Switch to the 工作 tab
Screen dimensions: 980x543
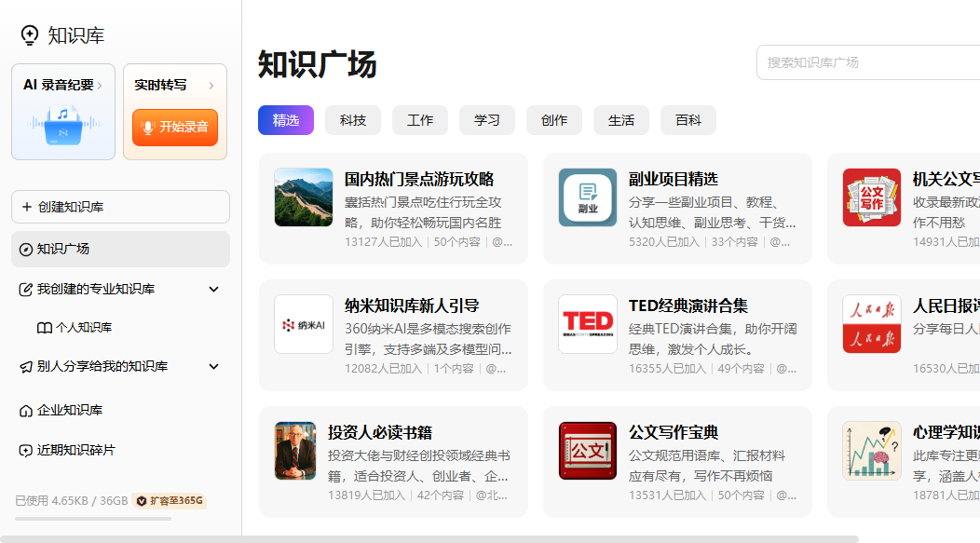(420, 120)
